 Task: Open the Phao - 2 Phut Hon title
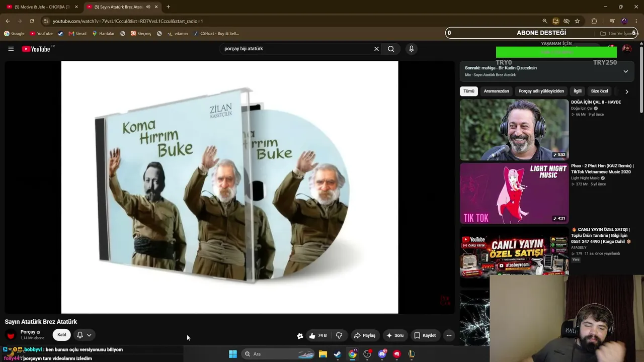(x=602, y=169)
